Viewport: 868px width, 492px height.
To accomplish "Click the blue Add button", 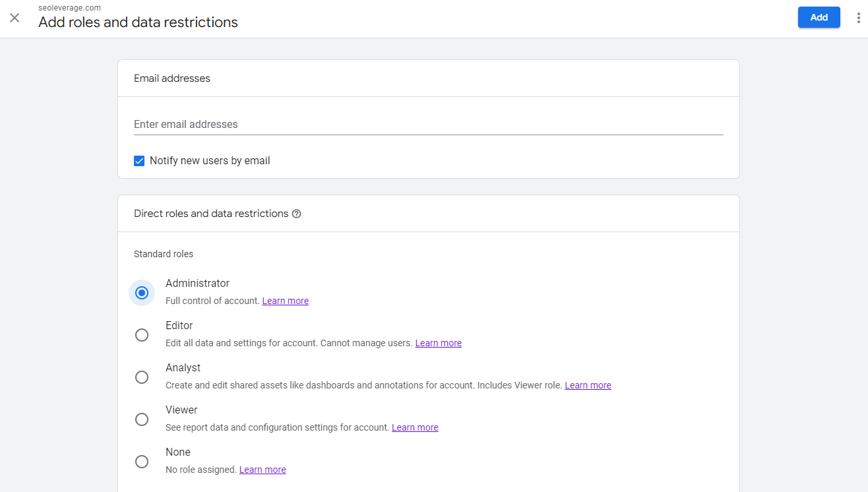I will [819, 17].
